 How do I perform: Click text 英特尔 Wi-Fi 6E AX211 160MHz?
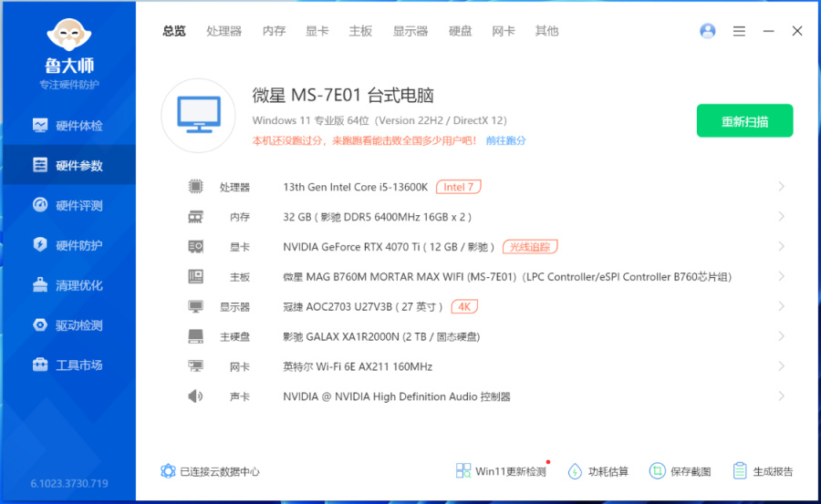click(358, 367)
